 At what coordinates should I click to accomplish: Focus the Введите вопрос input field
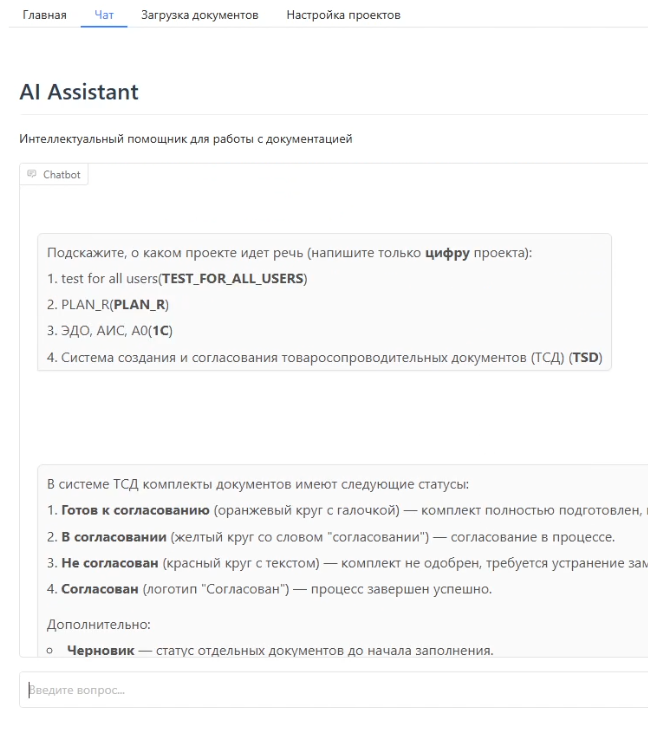333,690
